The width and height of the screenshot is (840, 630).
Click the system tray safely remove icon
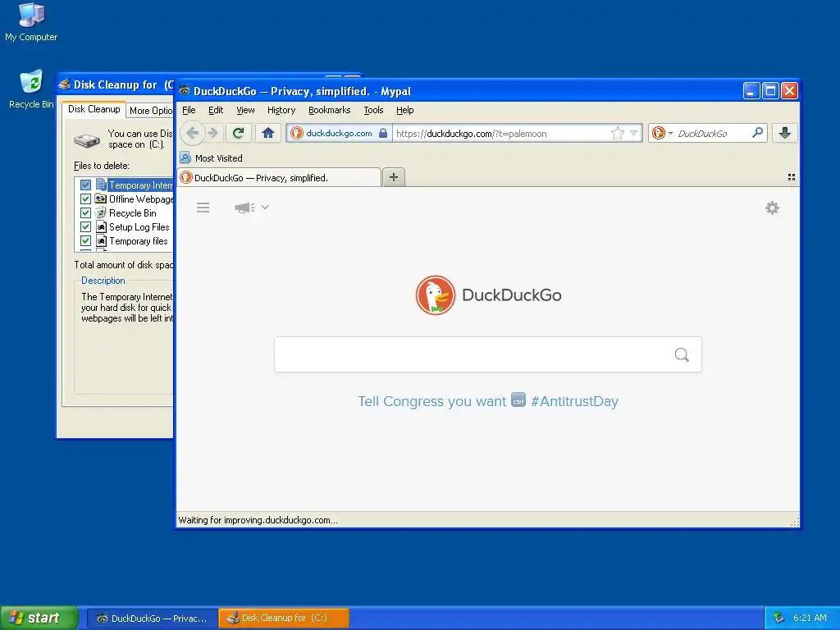[779, 618]
